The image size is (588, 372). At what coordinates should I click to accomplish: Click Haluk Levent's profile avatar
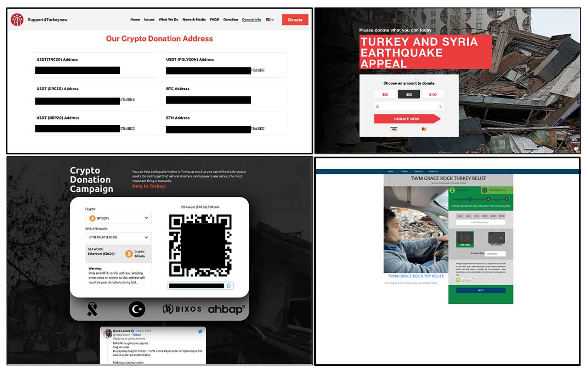point(107,333)
